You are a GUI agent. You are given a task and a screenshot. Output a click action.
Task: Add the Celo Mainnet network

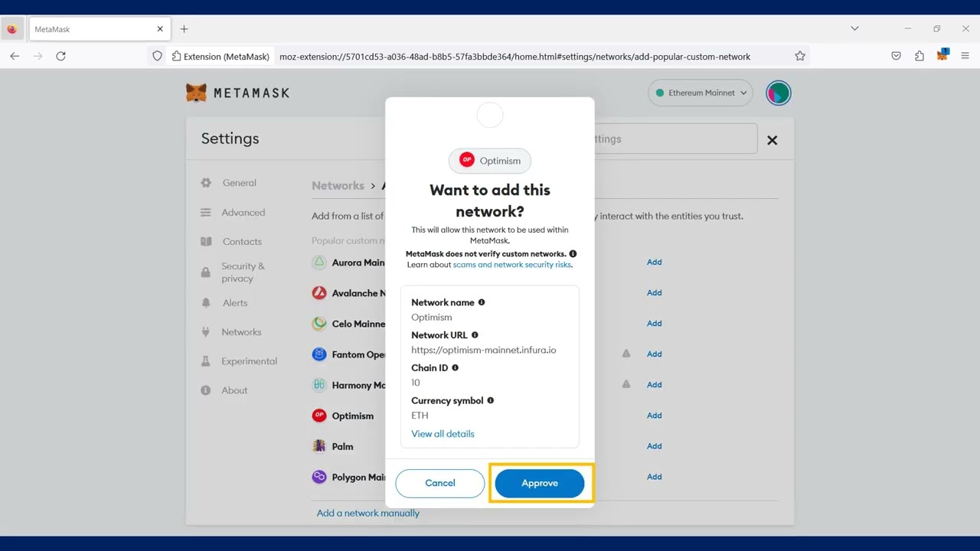pos(654,323)
